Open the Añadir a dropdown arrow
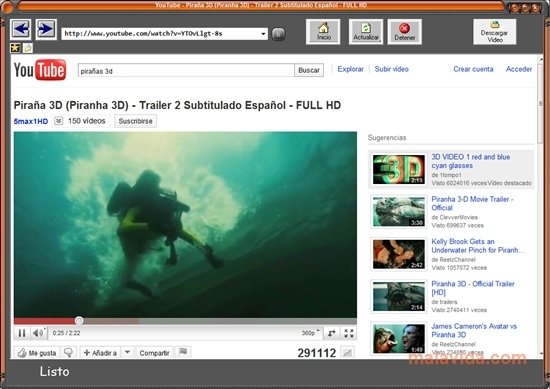 click(128, 352)
